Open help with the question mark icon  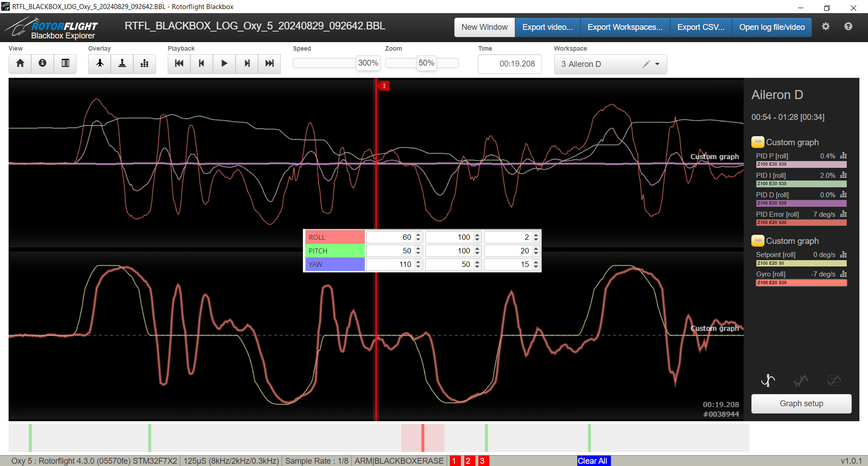(x=848, y=27)
